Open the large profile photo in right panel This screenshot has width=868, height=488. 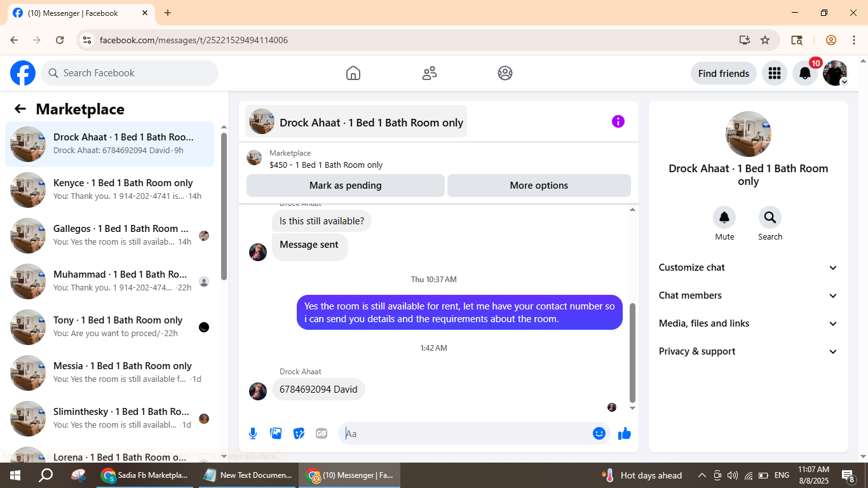click(749, 134)
